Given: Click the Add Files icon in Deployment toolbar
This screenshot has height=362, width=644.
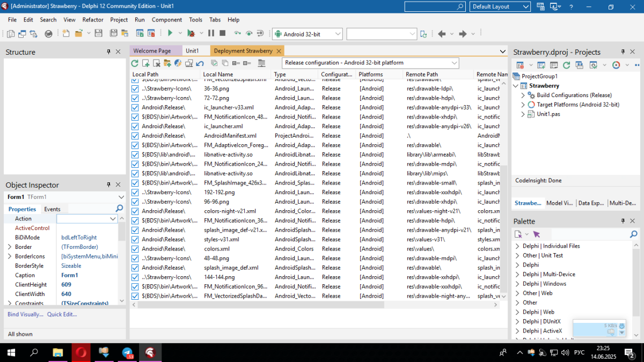Looking at the screenshot, I should point(145,63).
